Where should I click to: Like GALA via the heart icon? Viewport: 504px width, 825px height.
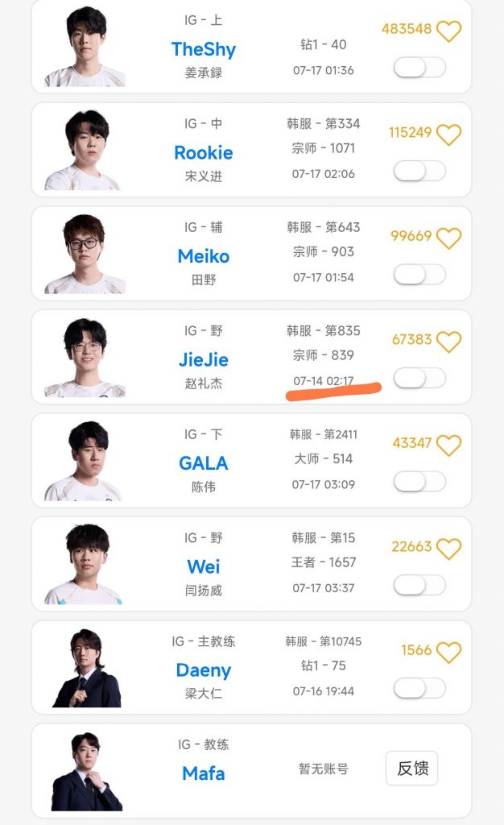tap(448, 445)
